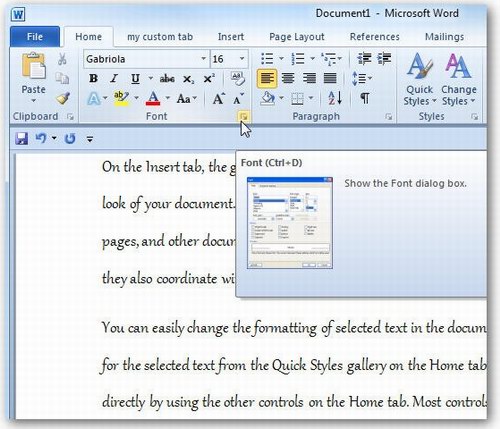Viewport: 500px width, 429px height.
Task: Toggle Align Text Left button
Action: pos(267,79)
